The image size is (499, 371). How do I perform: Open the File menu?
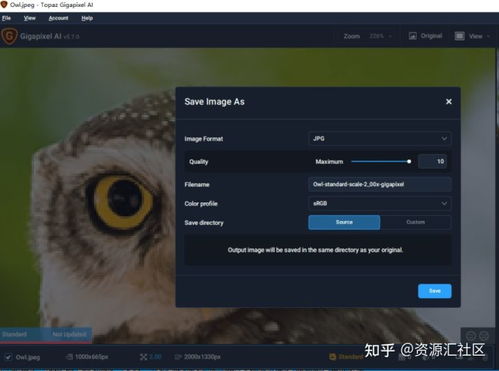pyautogui.click(x=6, y=18)
